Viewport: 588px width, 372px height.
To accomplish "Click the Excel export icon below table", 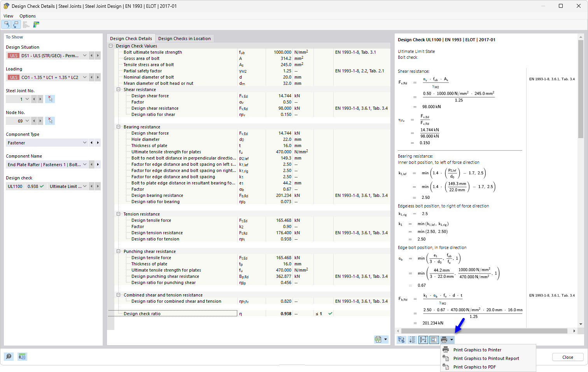I will click(x=378, y=339).
